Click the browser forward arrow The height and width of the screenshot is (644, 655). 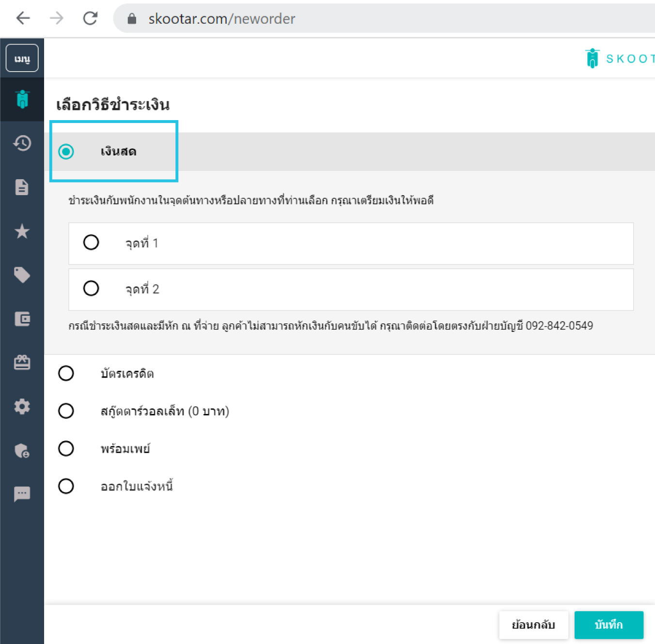click(57, 18)
